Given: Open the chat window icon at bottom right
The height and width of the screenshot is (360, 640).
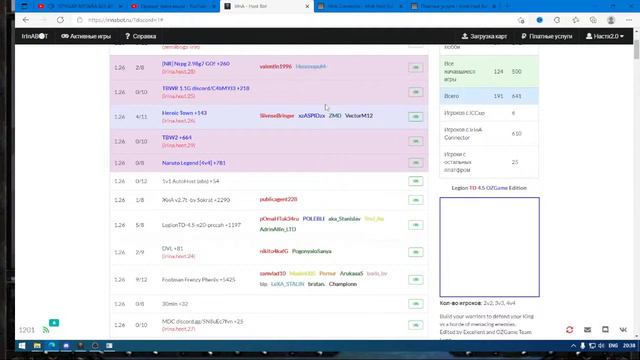Looking at the screenshot, I should 605,329.
